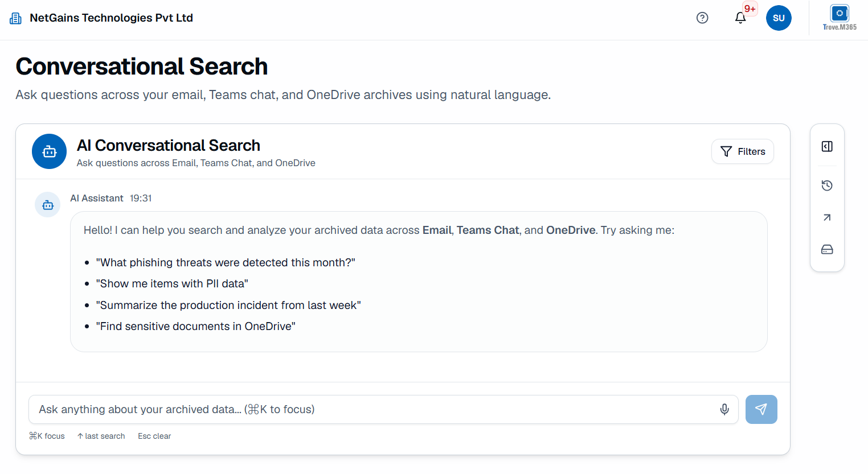Open the Trove.M365 app switcher

coord(840,18)
